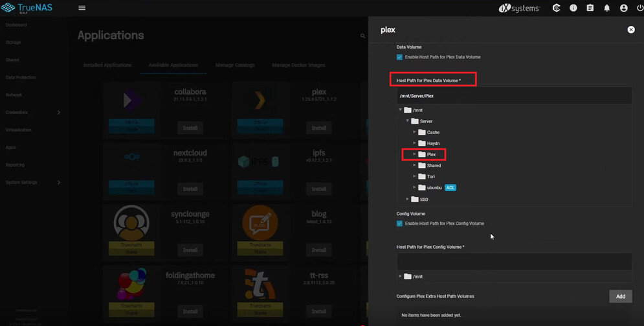
Task: Add a Plex extra host path volume
Action: pos(620,296)
